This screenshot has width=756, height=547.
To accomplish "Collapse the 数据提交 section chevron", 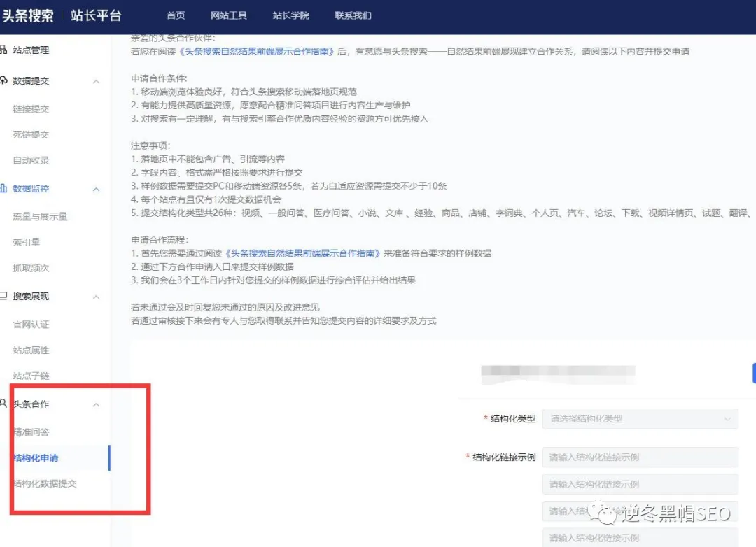I will (96, 80).
